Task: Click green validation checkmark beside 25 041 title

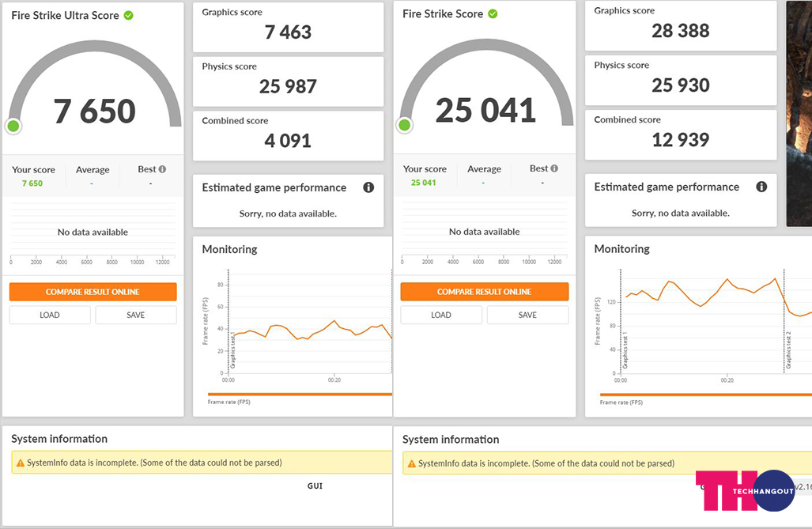Action: tap(493, 14)
